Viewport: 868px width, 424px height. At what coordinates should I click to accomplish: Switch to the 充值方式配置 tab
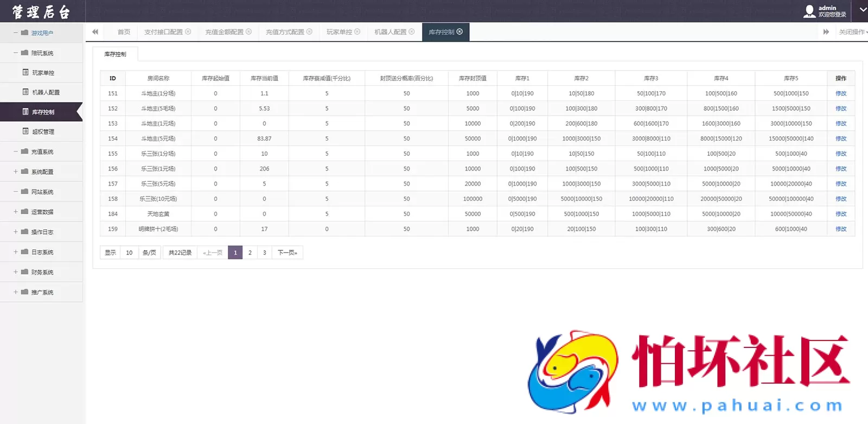click(x=285, y=32)
